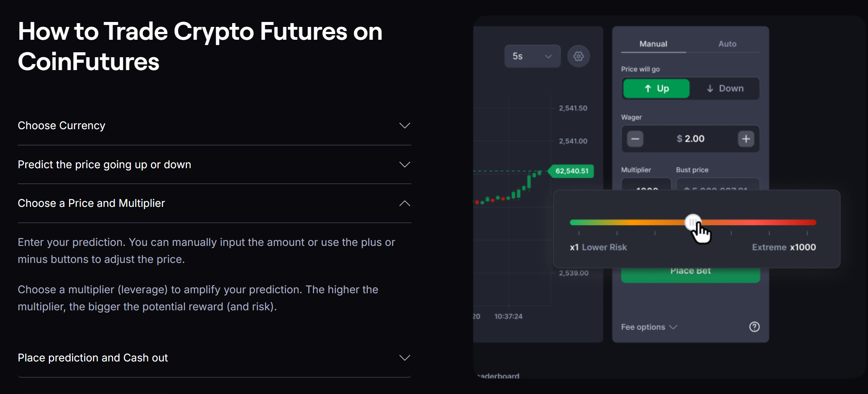Viewport: 868px width, 394px height.
Task: Select Up as your price prediction
Action: [656, 88]
